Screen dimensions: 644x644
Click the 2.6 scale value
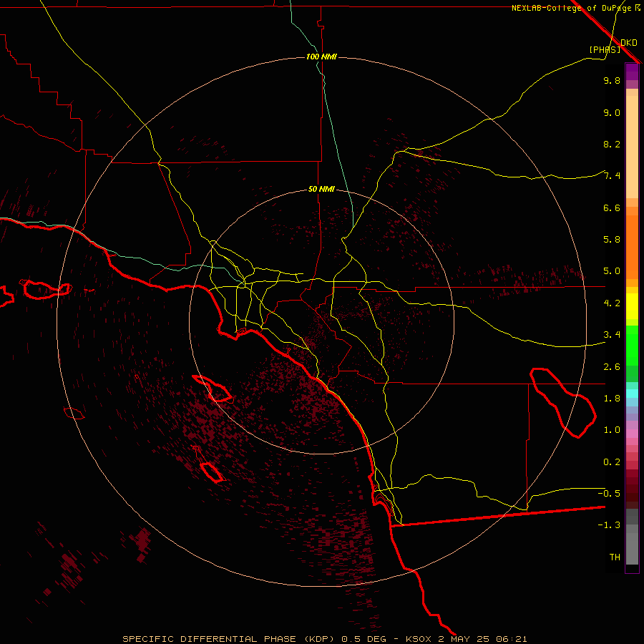[612, 367]
